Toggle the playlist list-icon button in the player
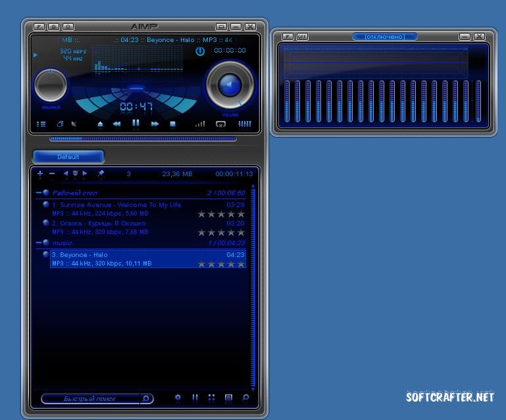Viewport: 506px width, 420px height. coord(41,124)
